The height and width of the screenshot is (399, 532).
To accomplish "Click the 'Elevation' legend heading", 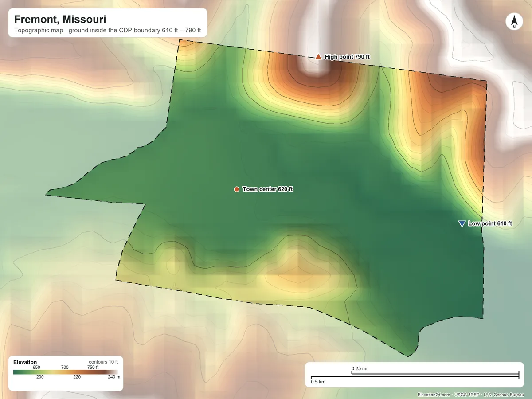I will click(25, 362).
